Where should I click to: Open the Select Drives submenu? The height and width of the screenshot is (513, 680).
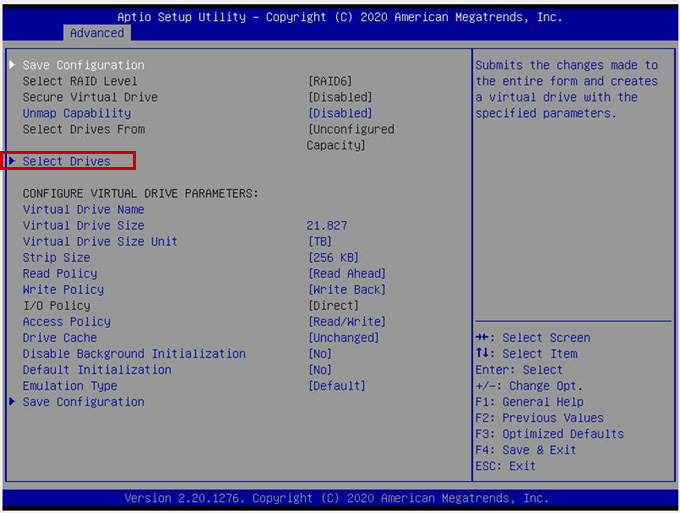[x=67, y=162]
